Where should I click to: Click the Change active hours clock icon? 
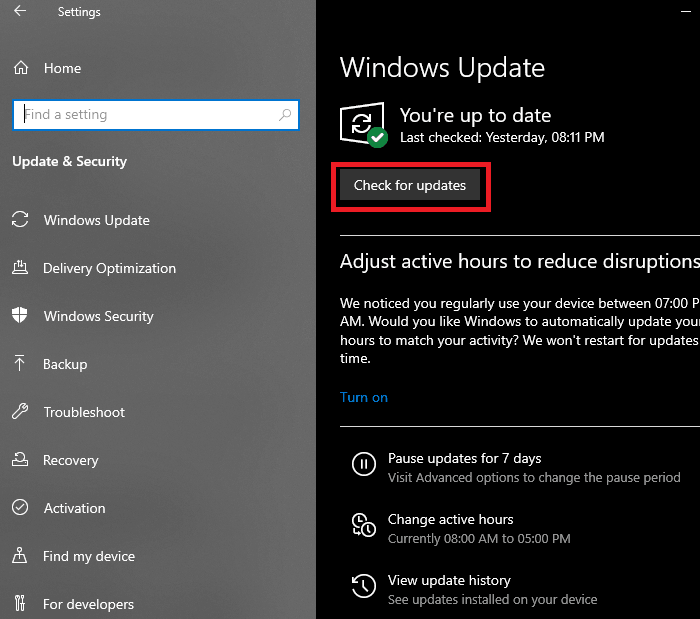(363, 525)
